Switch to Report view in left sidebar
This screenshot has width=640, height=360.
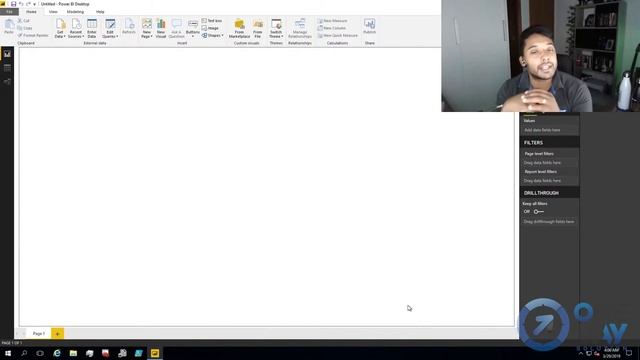(x=7, y=54)
